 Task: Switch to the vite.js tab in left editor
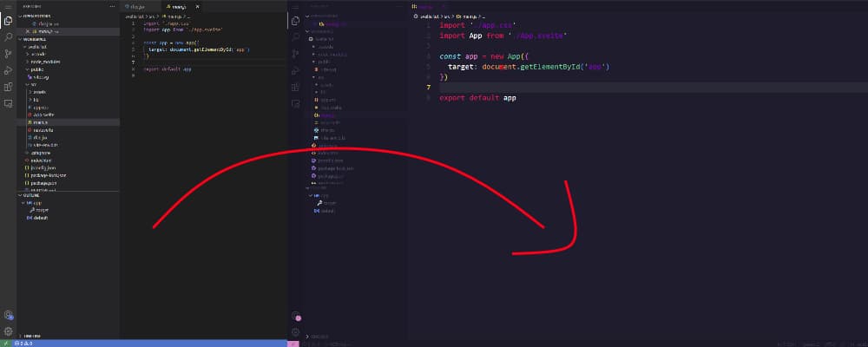(141, 6)
